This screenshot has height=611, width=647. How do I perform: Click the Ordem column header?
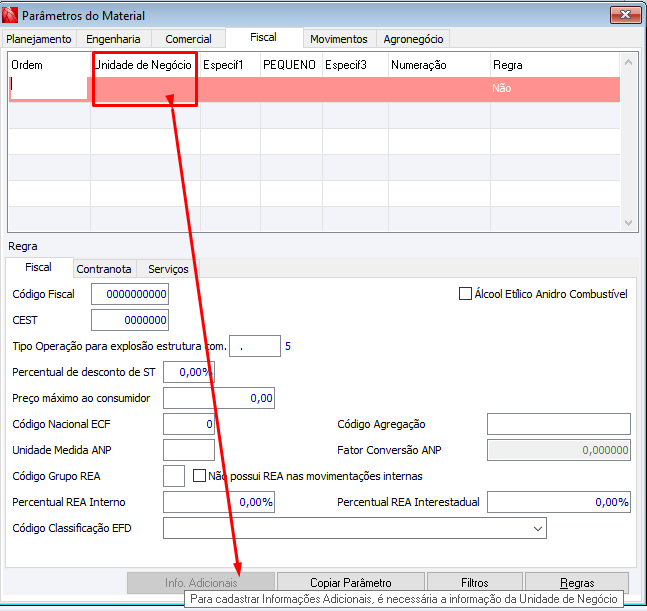50,65
